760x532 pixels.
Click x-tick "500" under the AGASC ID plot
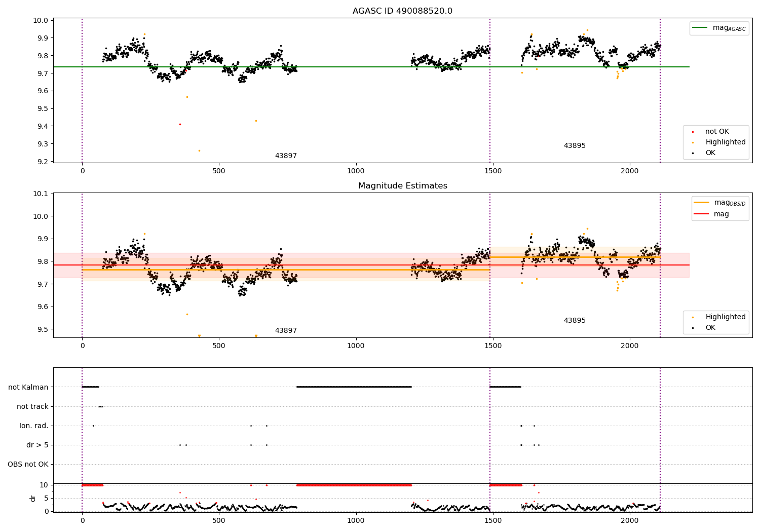click(x=219, y=171)
